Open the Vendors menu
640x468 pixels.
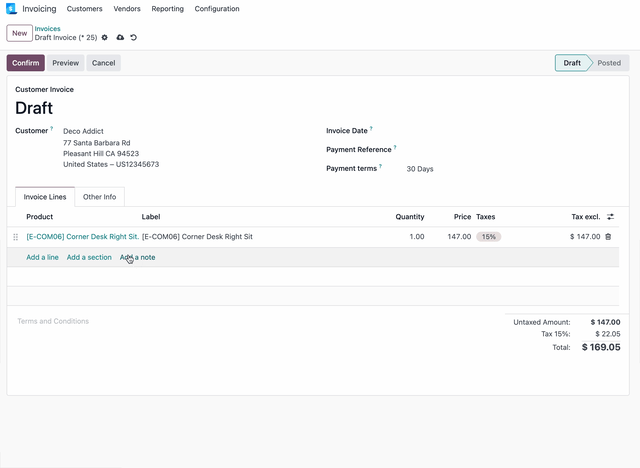[127, 9]
